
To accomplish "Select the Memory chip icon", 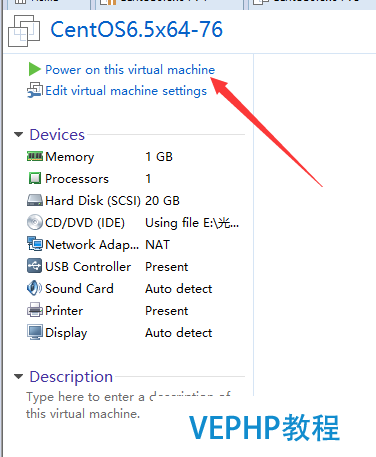I will [x=35, y=156].
